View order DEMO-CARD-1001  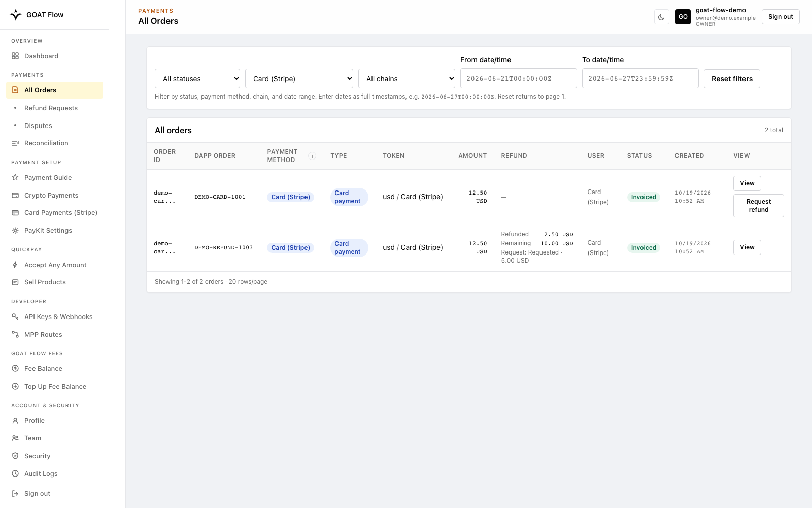coord(747,183)
